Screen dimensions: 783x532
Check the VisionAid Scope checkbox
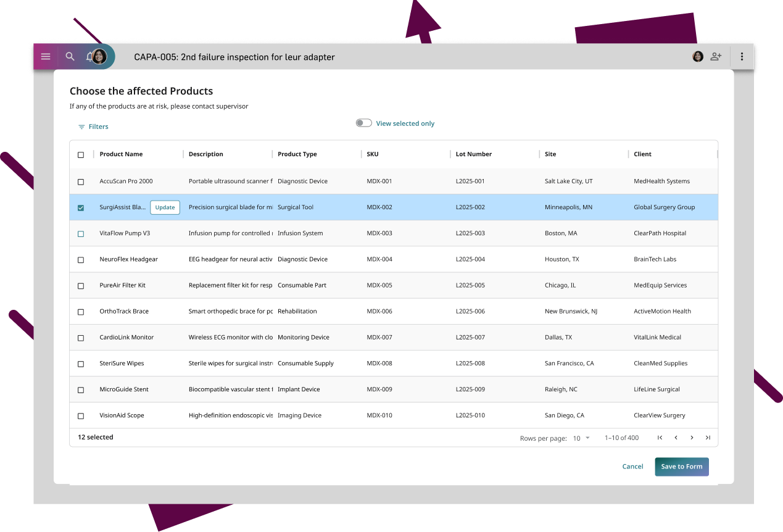click(x=81, y=416)
